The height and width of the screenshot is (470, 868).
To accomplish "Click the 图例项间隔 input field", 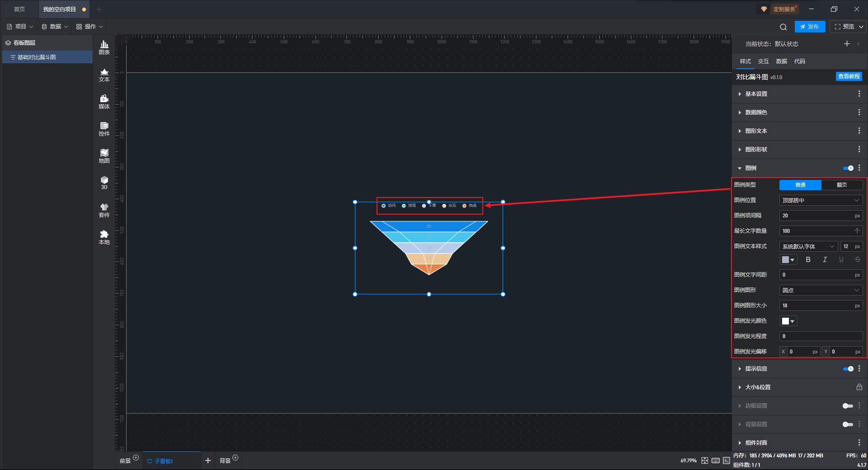I will pyautogui.click(x=821, y=216).
